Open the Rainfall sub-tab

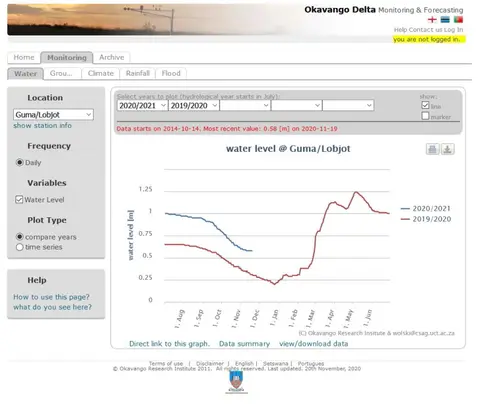(138, 73)
